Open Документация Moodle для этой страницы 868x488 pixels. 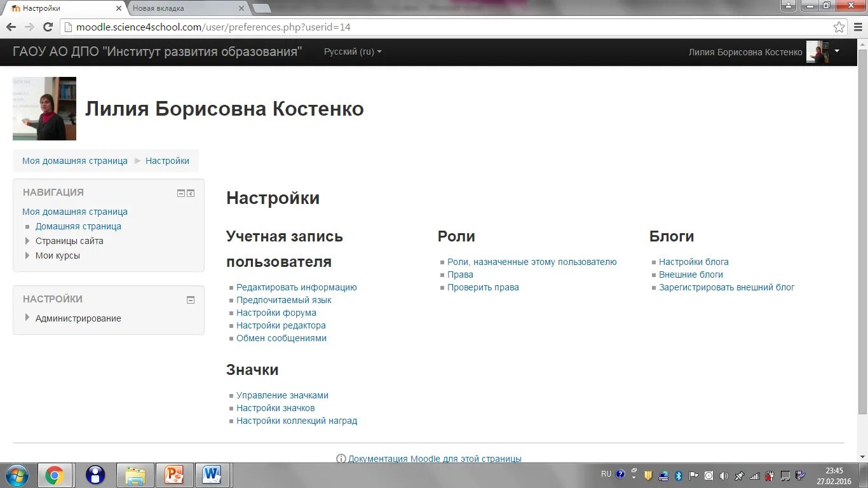click(435, 458)
